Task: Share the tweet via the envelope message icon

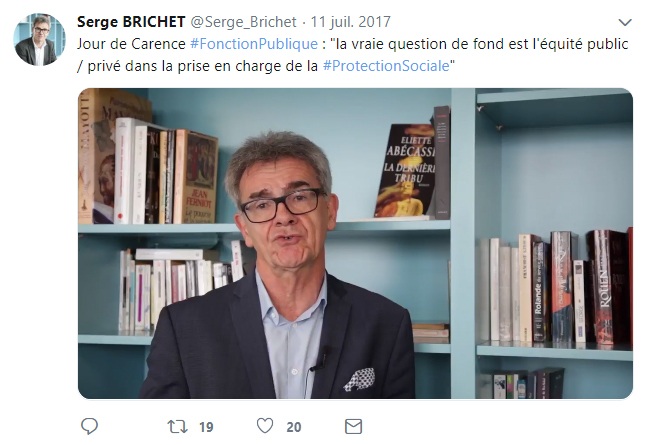Action: pos(353,426)
